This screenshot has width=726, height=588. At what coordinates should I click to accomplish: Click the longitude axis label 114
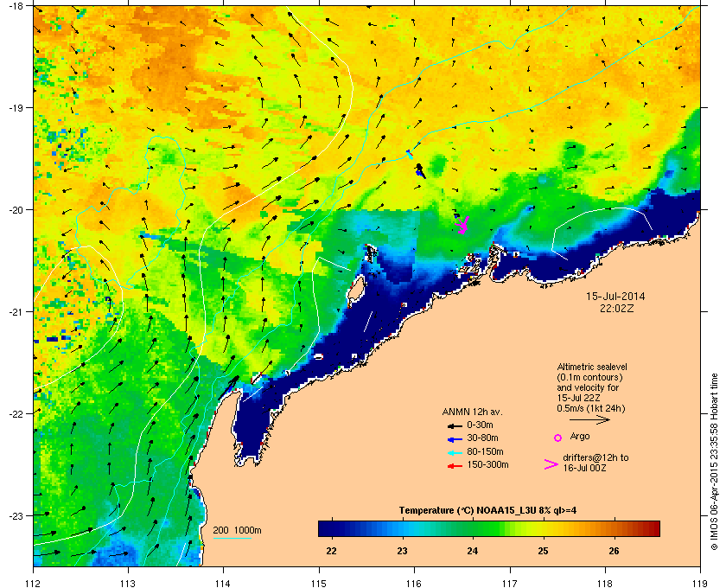[x=223, y=584]
